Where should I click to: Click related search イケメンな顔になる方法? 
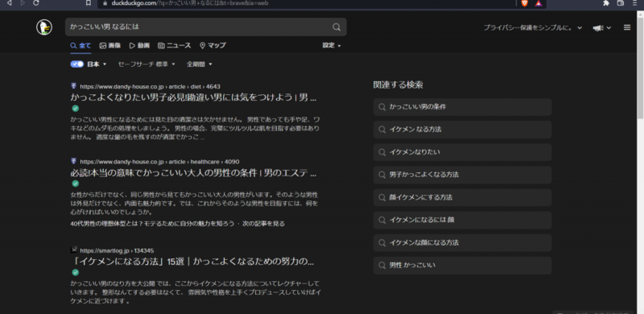[462, 242]
